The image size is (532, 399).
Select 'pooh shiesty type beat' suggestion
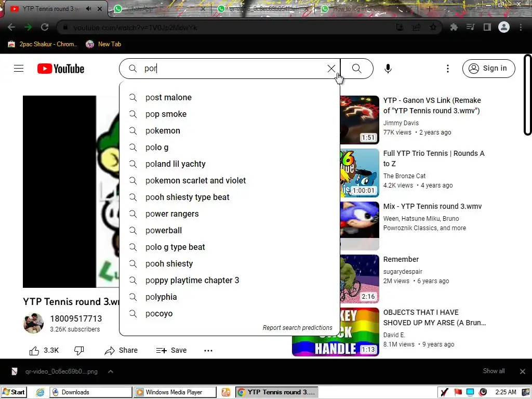click(229, 197)
